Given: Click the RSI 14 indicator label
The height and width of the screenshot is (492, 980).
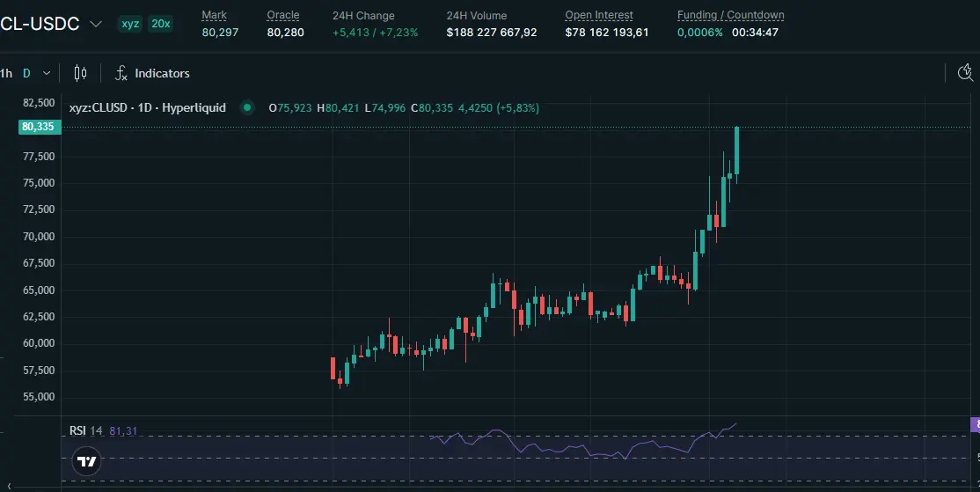Looking at the screenshot, I should [85, 430].
